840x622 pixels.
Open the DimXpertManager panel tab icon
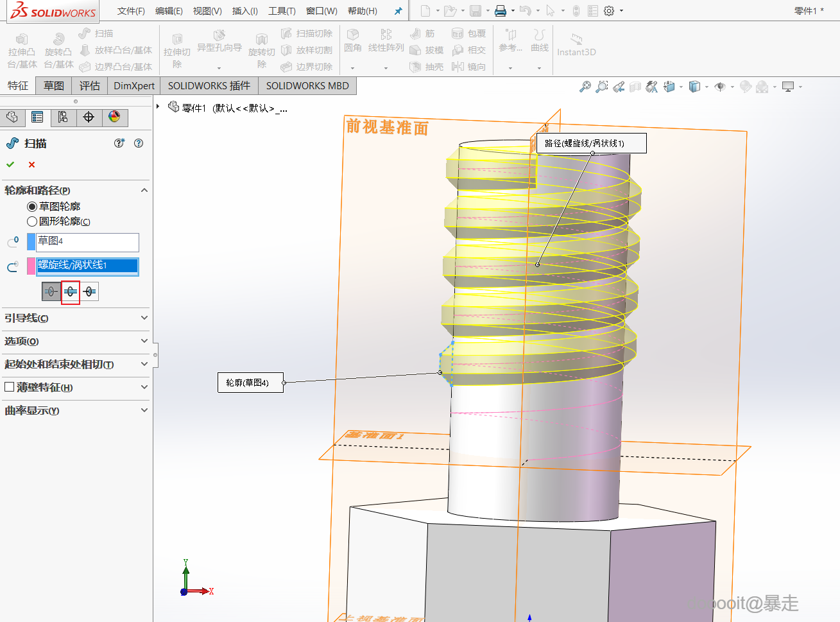coord(89,117)
